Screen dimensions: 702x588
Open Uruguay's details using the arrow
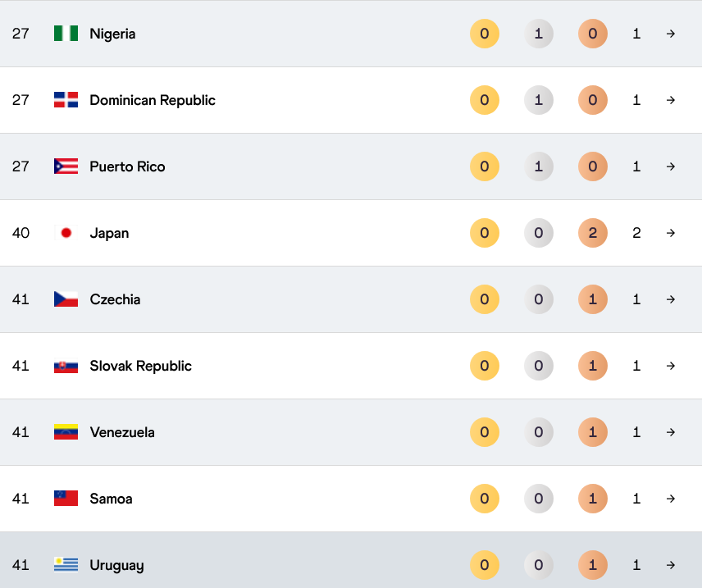671,565
